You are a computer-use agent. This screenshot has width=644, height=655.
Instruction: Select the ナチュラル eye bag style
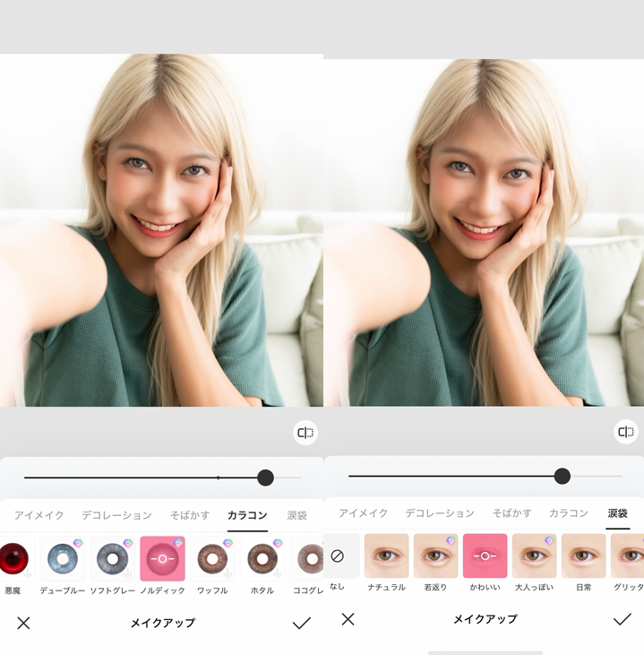click(386, 556)
